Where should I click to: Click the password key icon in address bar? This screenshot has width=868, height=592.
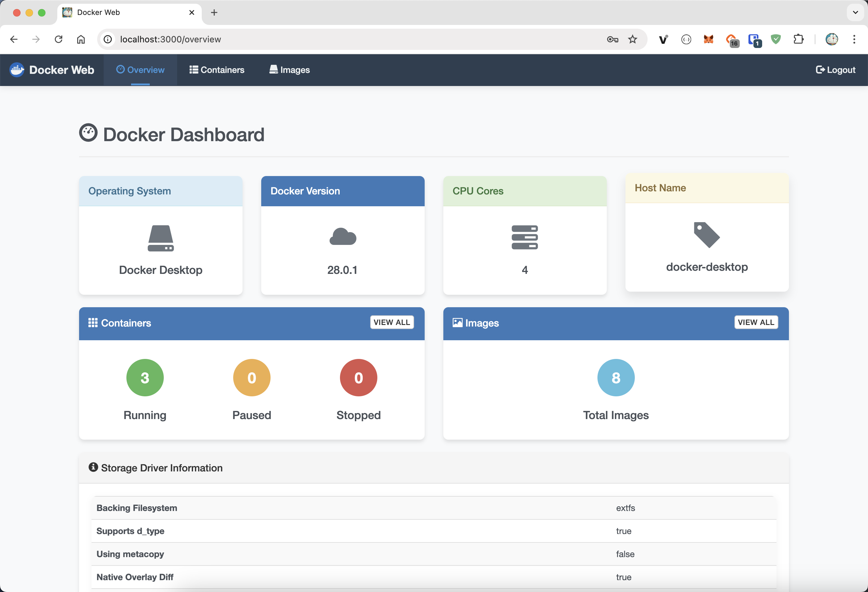pyautogui.click(x=612, y=39)
